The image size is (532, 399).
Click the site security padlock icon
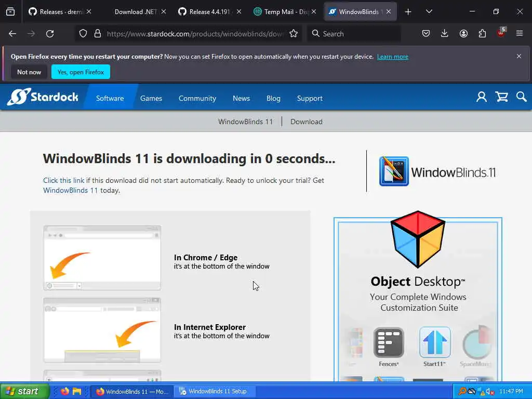coord(98,34)
